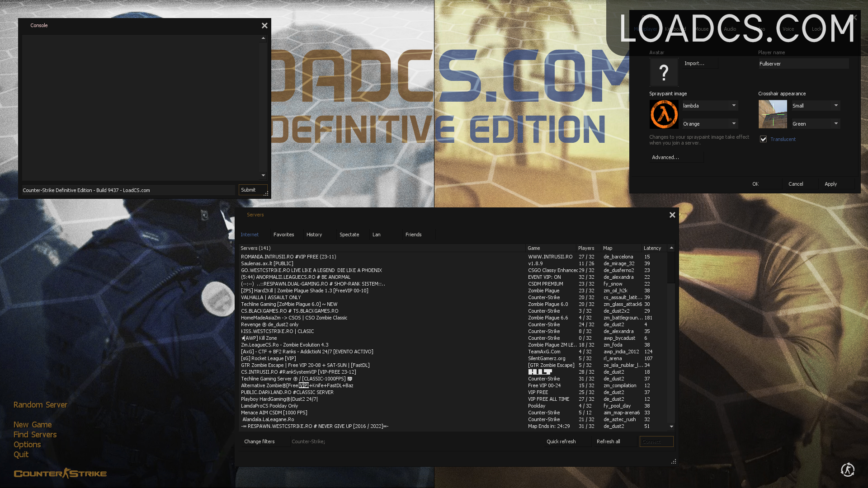Click the Servers window resize grip
This screenshot has width=868, height=488.
[x=674, y=461]
